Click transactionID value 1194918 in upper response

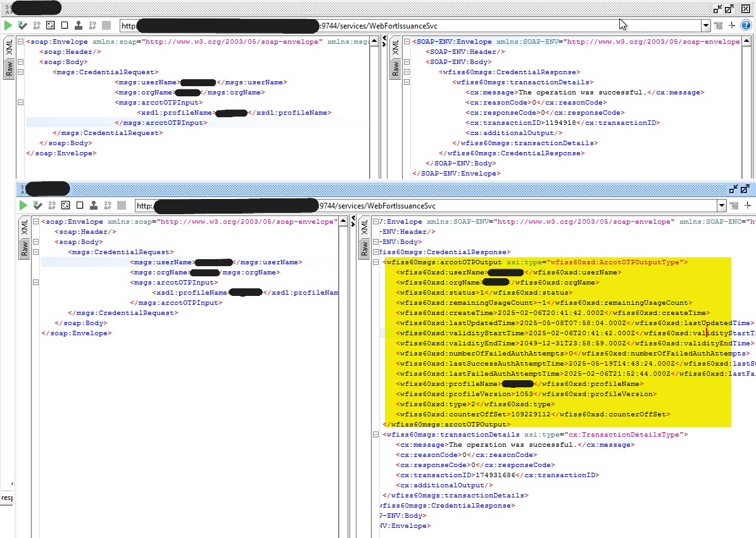pyautogui.click(x=560, y=122)
